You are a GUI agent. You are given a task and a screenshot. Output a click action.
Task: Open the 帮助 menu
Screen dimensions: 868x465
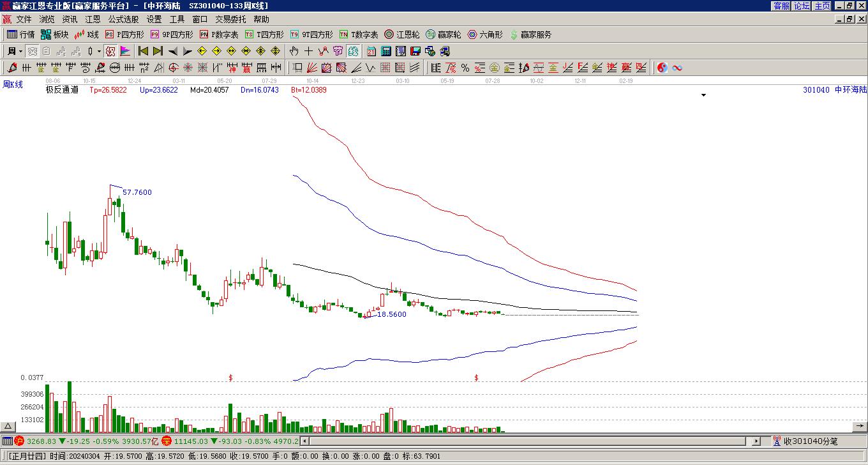[x=261, y=20]
